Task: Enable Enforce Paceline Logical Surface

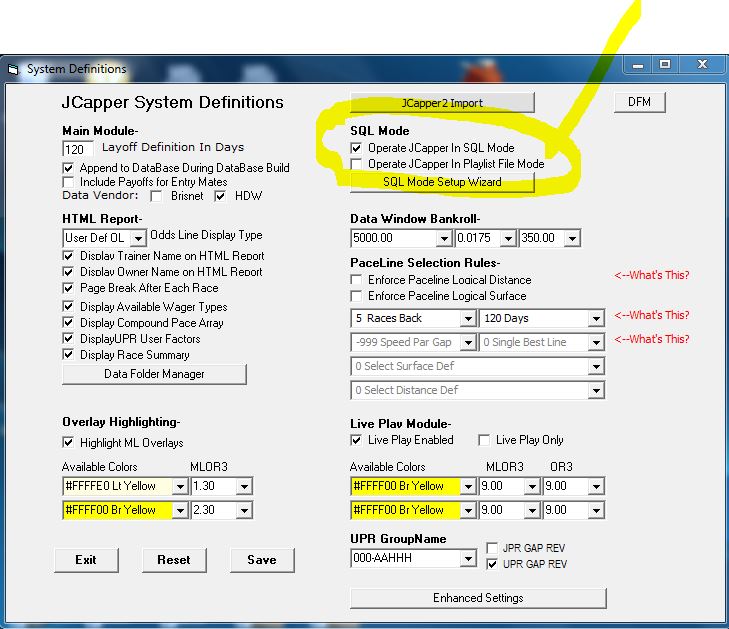Action: (x=356, y=296)
